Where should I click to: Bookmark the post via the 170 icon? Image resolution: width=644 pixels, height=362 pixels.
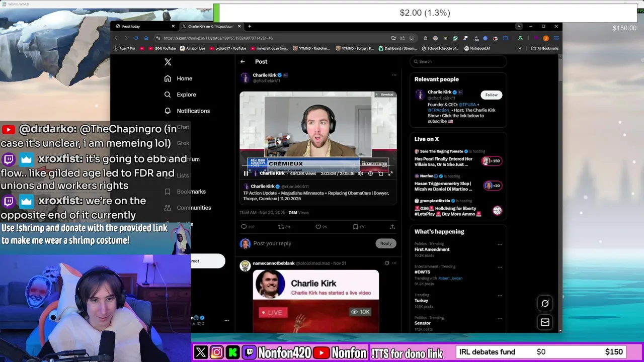(359, 227)
